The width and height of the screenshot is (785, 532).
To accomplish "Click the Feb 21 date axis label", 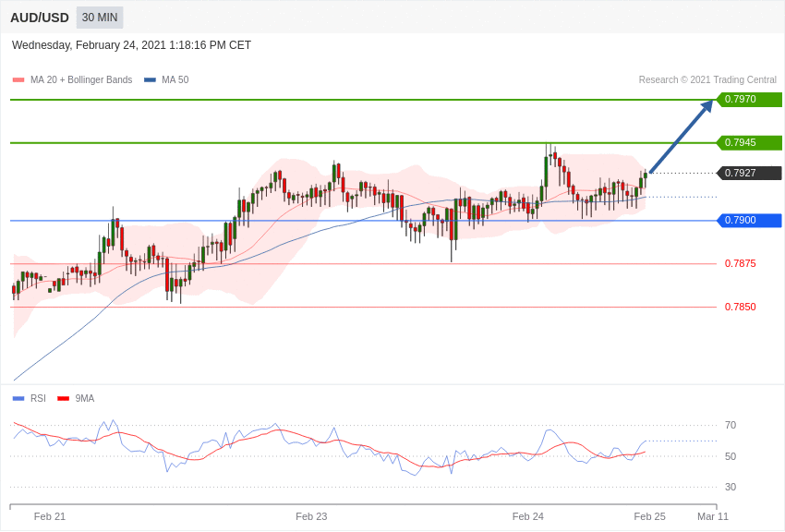I will coord(50,516).
